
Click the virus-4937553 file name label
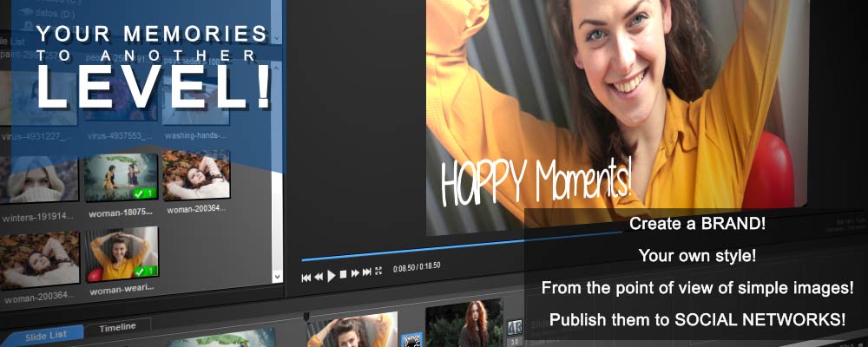[x=120, y=135]
